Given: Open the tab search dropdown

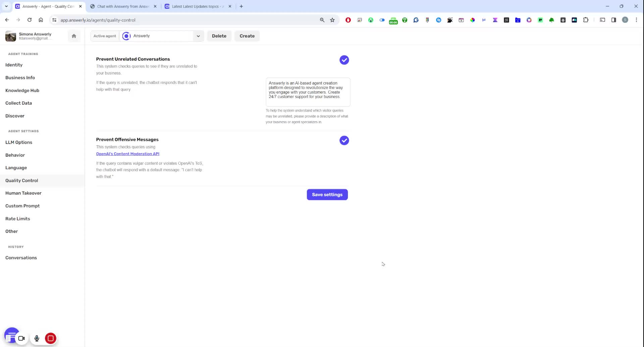Looking at the screenshot, I should tap(6, 6).
